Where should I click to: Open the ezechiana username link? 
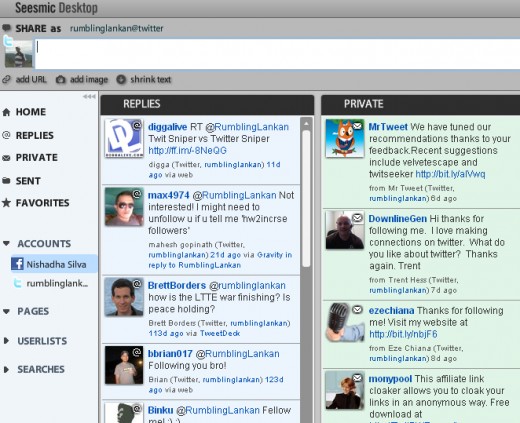click(x=391, y=311)
